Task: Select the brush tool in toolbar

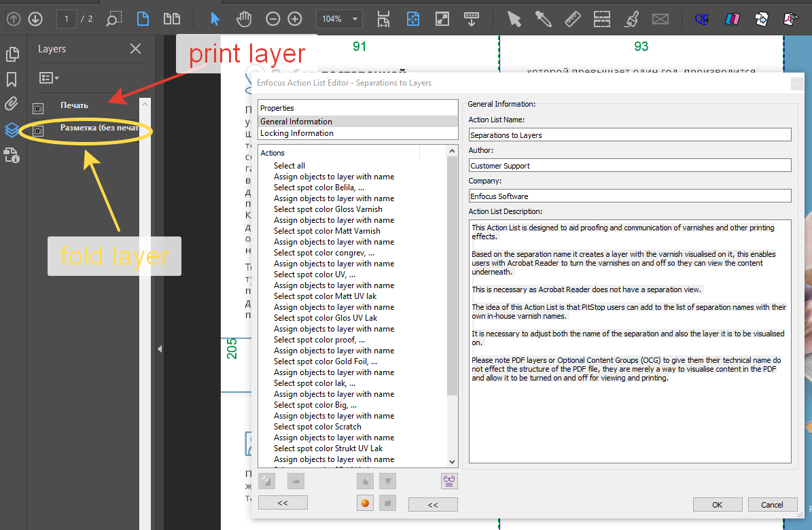Action: (631, 19)
